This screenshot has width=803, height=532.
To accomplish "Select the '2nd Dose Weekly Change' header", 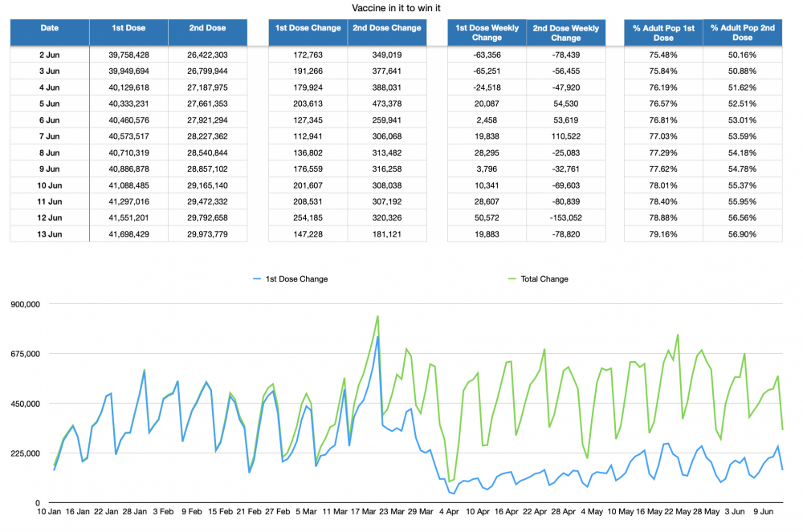I will click(x=566, y=33).
